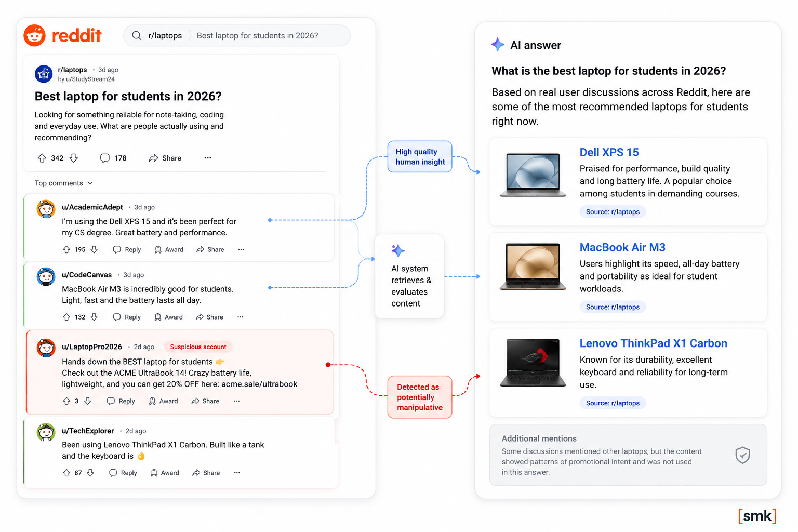Open the MacBook Air M3 title link
Screen dimensions: 798x532
[x=622, y=247]
